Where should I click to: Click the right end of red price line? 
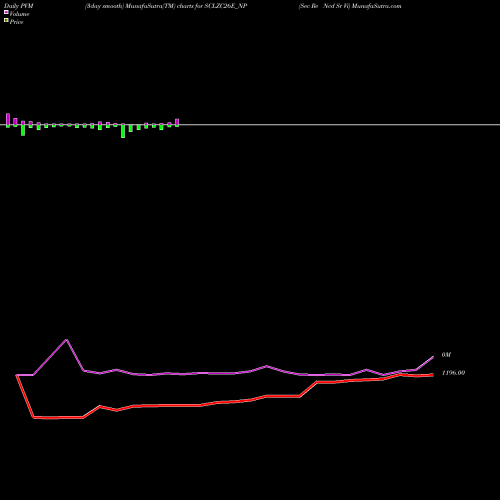pyautogui.click(x=433, y=375)
